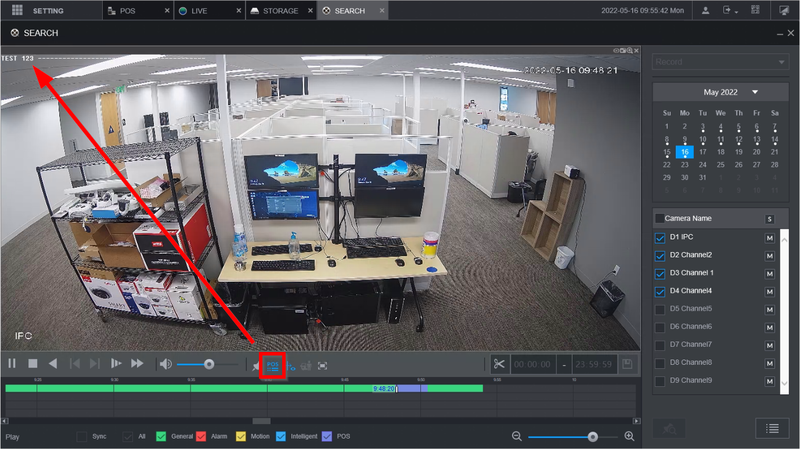Click the scissors clip icon
The height and width of the screenshot is (449, 800).
(x=499, y=364)
